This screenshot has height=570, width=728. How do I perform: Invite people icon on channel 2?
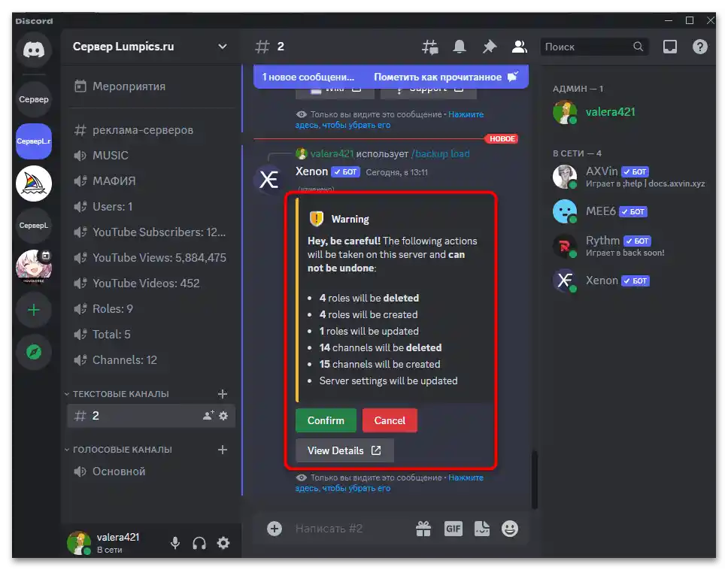click(x=208, y=415)
